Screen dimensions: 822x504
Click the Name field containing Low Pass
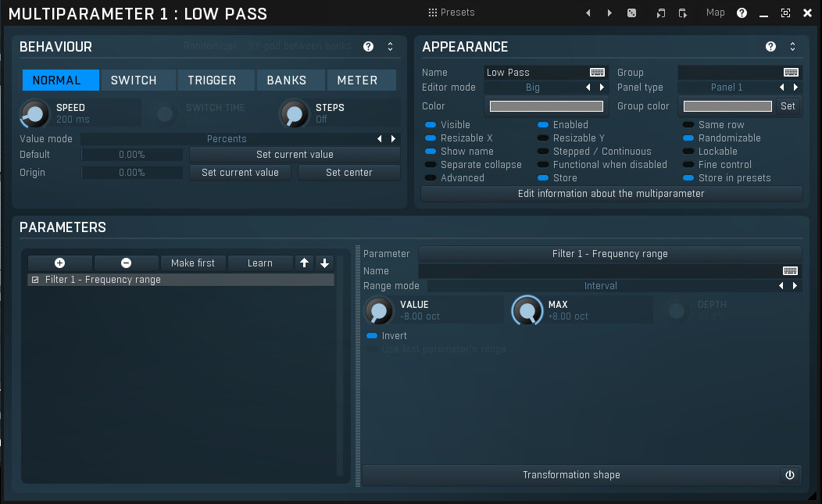coord(536,73)
